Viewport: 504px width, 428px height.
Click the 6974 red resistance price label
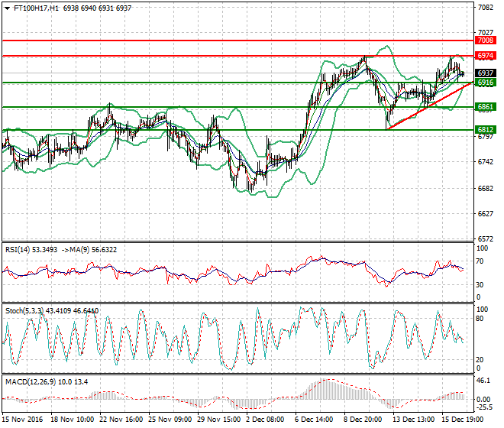coord(486,56)
